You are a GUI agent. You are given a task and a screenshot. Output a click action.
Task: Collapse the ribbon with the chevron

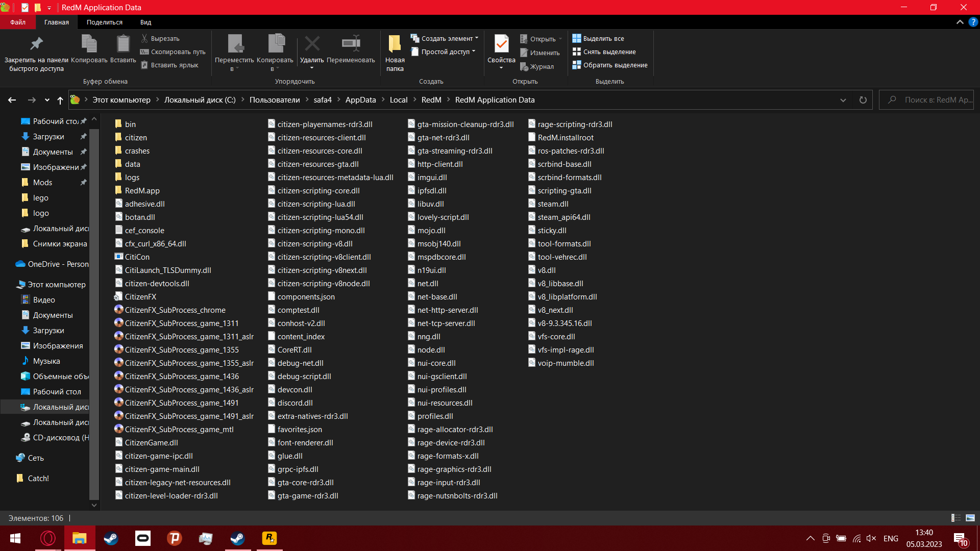tap(960, 22)
